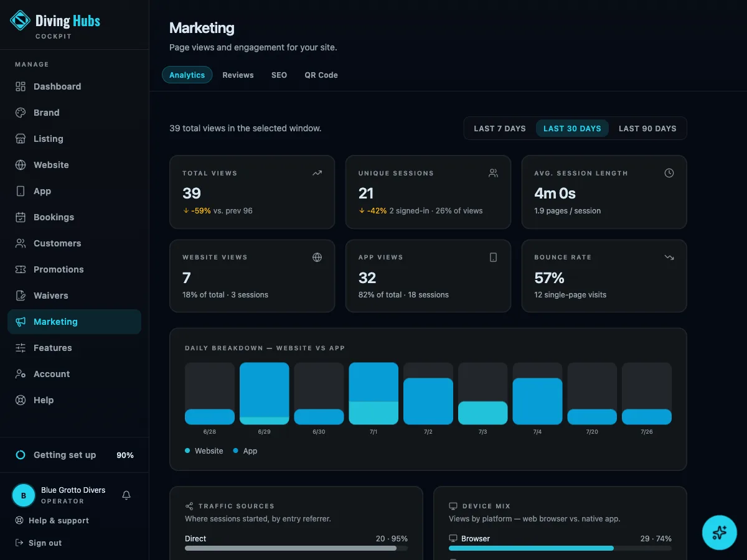Click the Promotions ticket icon

(21, 269)
